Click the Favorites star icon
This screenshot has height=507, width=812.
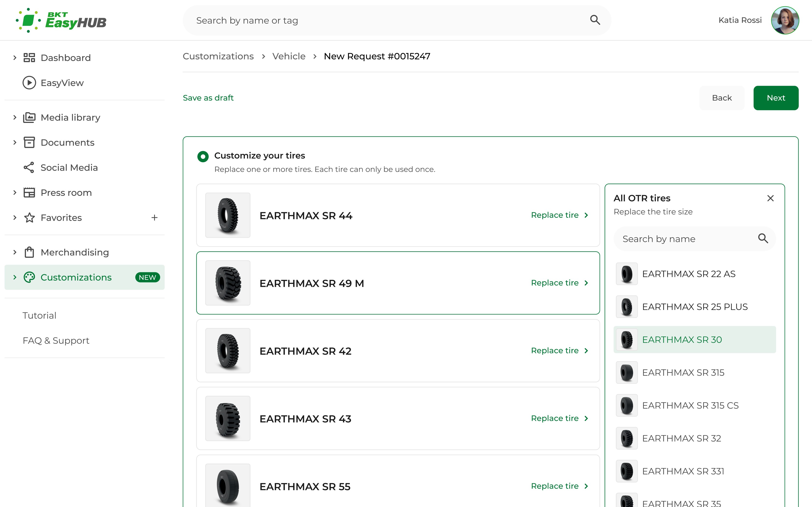(29, 218)
